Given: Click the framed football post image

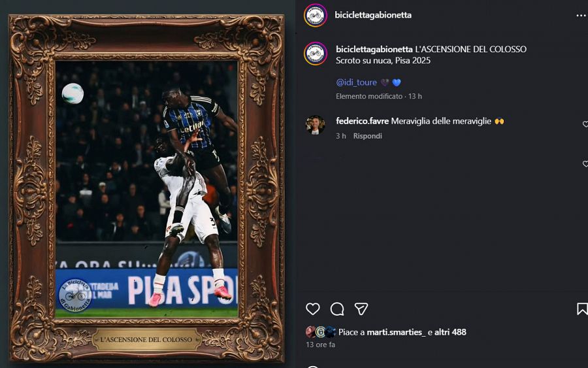Looking at the screenshot, I should tap(146, 189).
